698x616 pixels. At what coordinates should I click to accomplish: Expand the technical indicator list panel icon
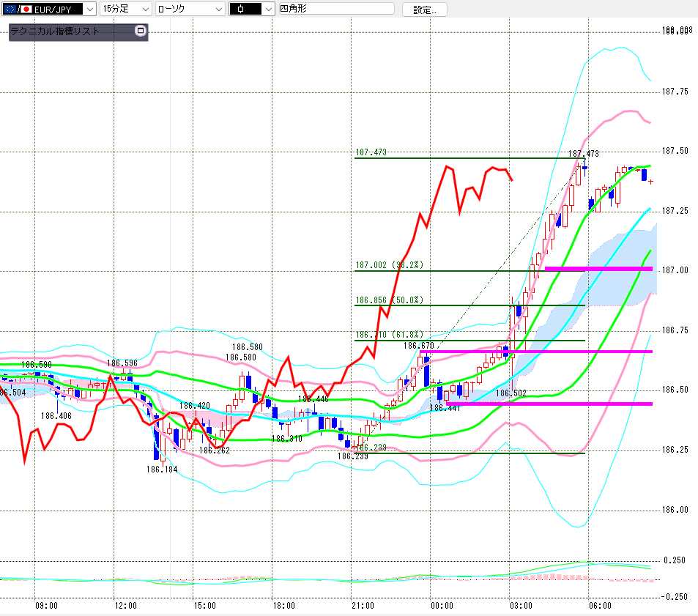click(x=140, y=31)
